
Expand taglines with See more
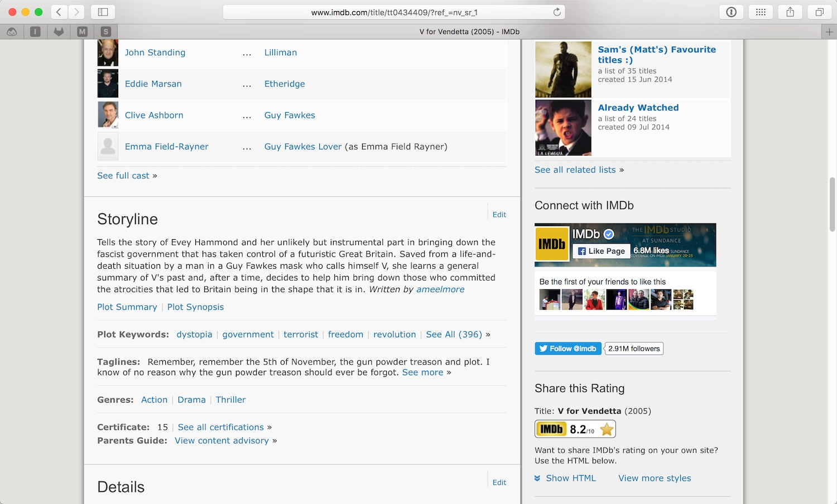pos(422,372)
